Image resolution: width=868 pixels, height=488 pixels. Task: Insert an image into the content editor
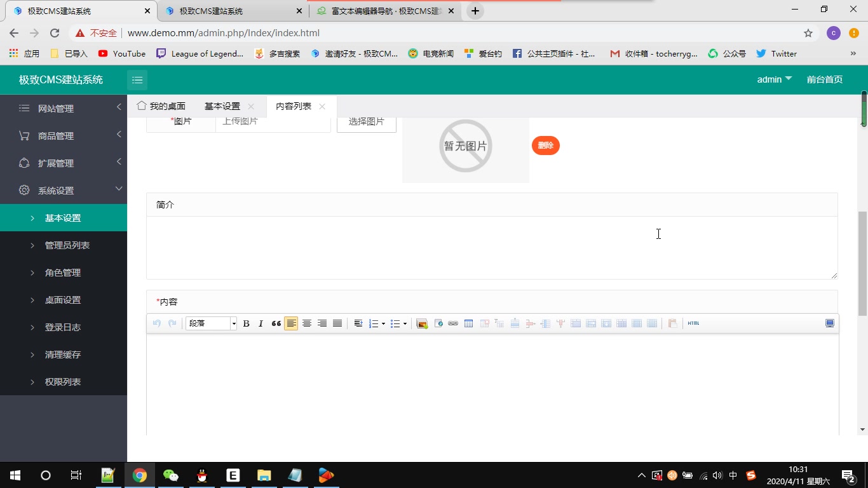click(422, 323)
